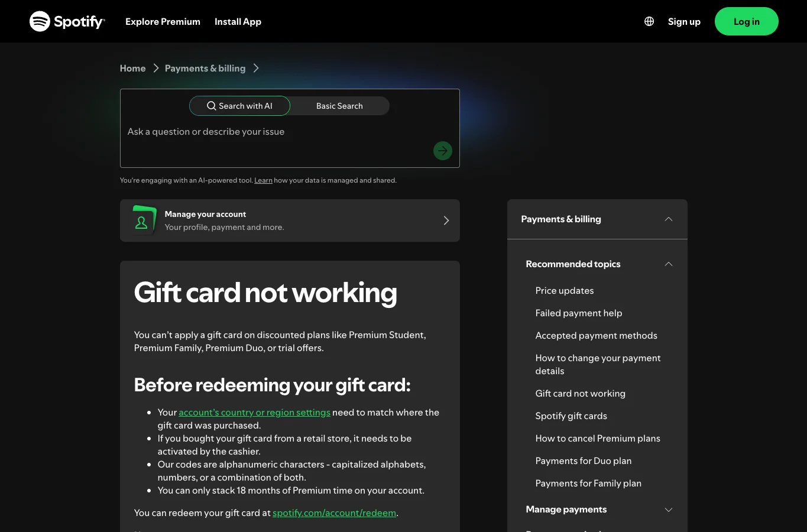Click the chevron on Manage your account card

click(446, 220)
